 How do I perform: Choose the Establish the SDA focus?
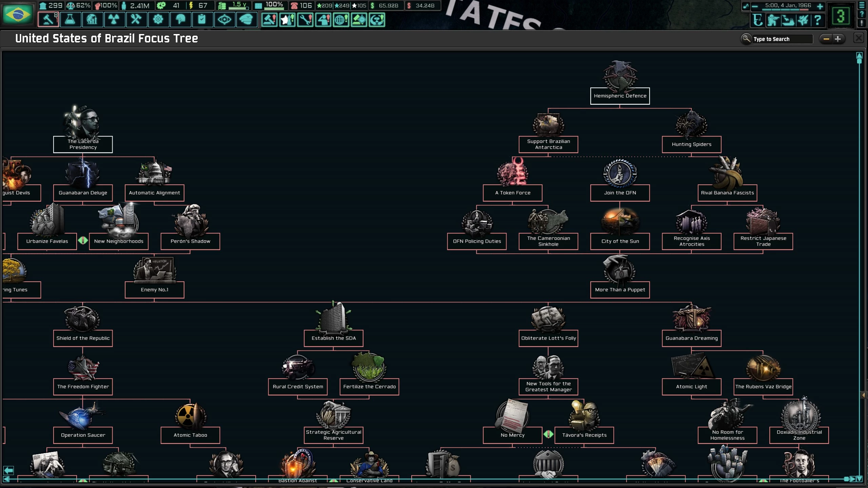(x=334, y=338)
